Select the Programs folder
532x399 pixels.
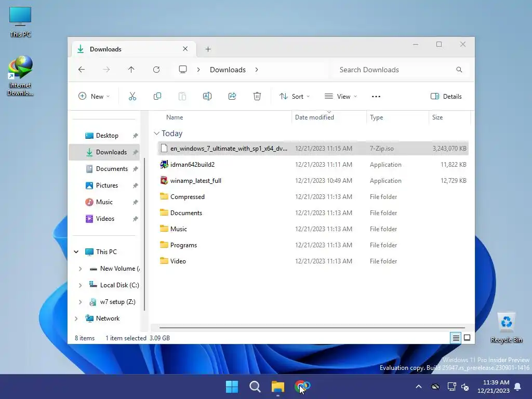coord(313,245)
